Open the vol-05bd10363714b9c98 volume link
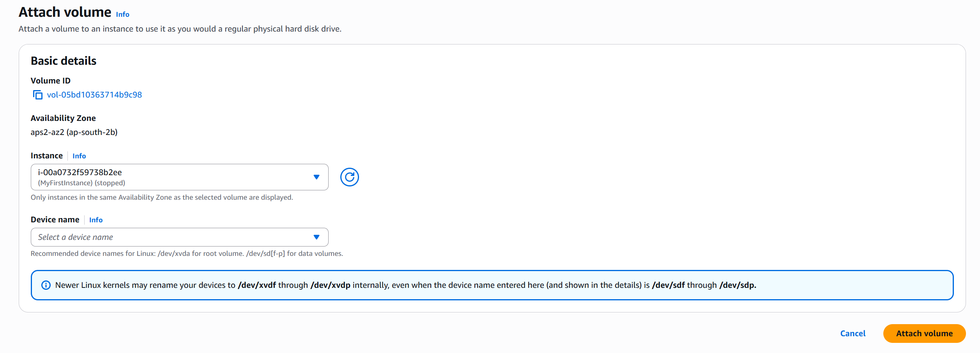This screenshot has height=353, width=980. [x=94, y=95]
